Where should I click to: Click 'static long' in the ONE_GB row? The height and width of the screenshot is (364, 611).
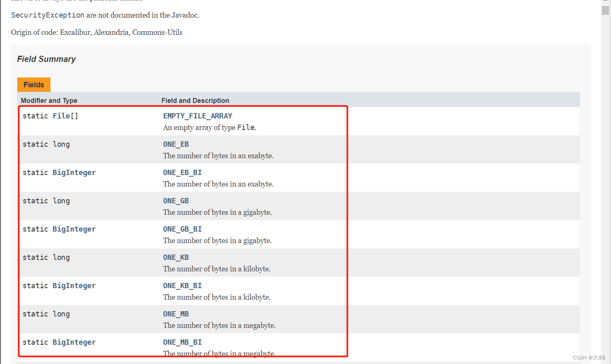pyautogui.click(x=46, y=201)
